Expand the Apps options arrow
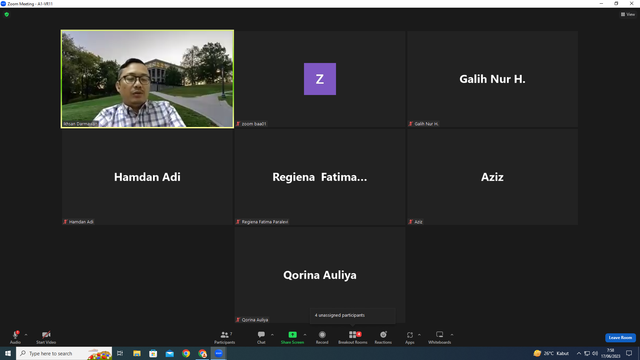 (x=419, y=335)
